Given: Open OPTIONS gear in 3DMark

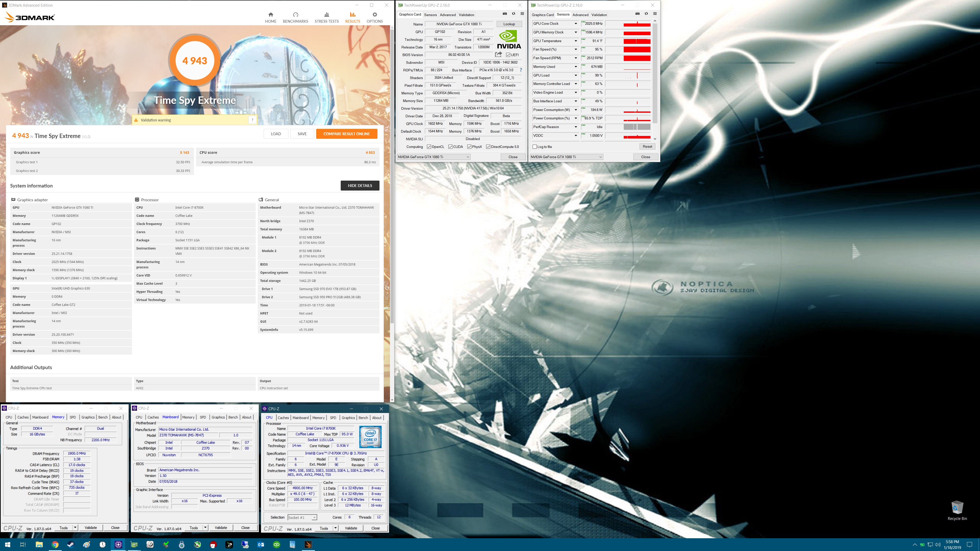Looking at the screenshot, I should pos(374,18).
